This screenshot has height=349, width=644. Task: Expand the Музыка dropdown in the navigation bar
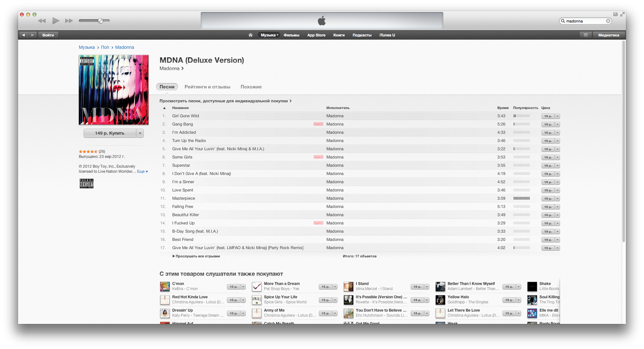click(269, 35)
